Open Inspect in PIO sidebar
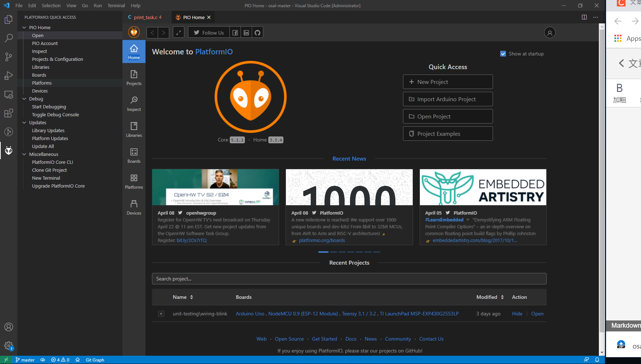The width and height of the screenshot is (641, 364). (134, 104)
